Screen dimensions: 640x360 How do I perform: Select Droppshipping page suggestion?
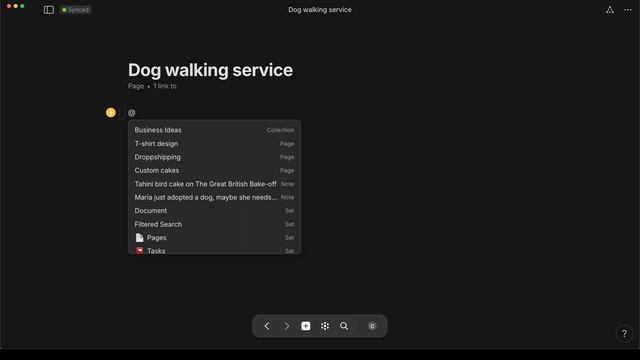[214, 157]
